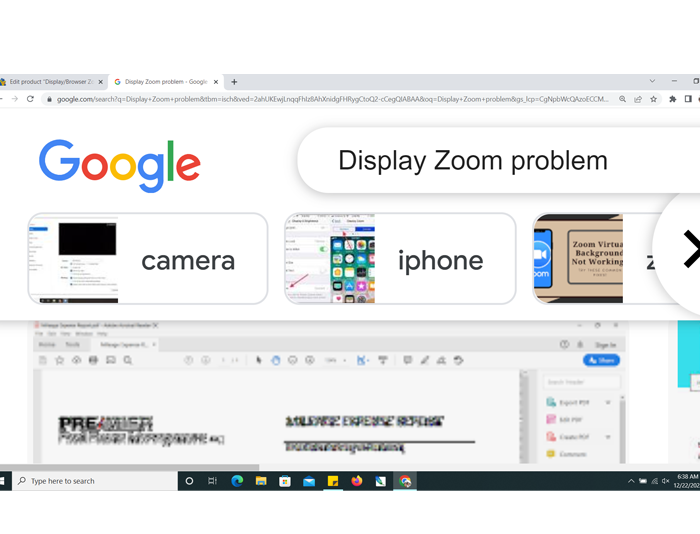Open Chrome zoom magnifier icon

tap(622, 99)
